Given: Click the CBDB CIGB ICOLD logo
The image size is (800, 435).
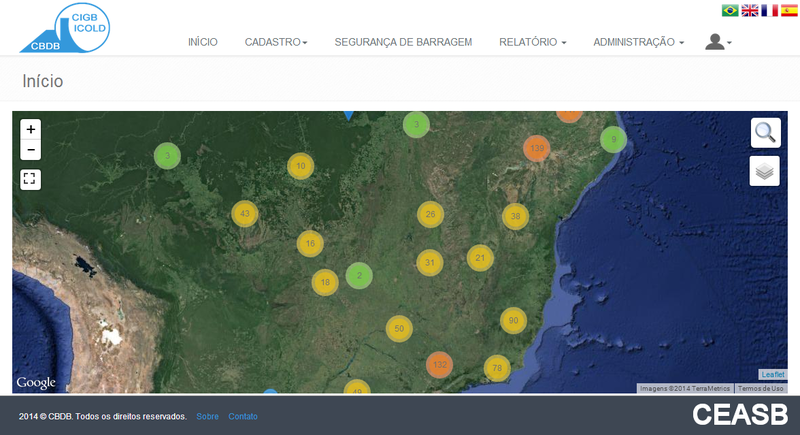Looking at the screenshot, I should pos(65,28).
